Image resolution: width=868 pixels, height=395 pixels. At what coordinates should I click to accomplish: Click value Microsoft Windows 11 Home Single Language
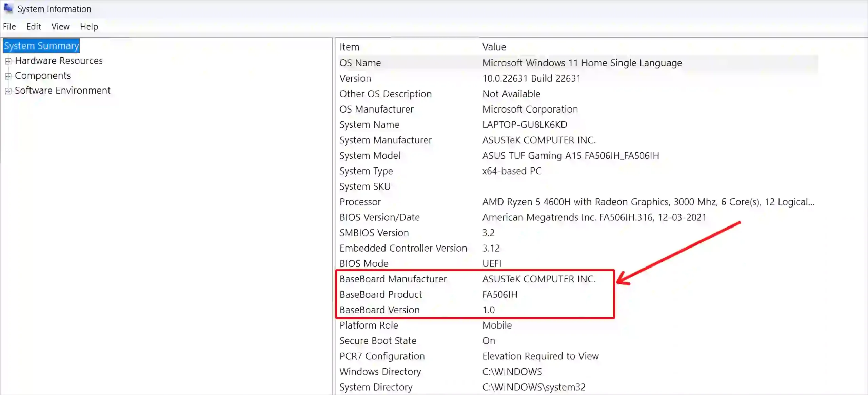582,63
